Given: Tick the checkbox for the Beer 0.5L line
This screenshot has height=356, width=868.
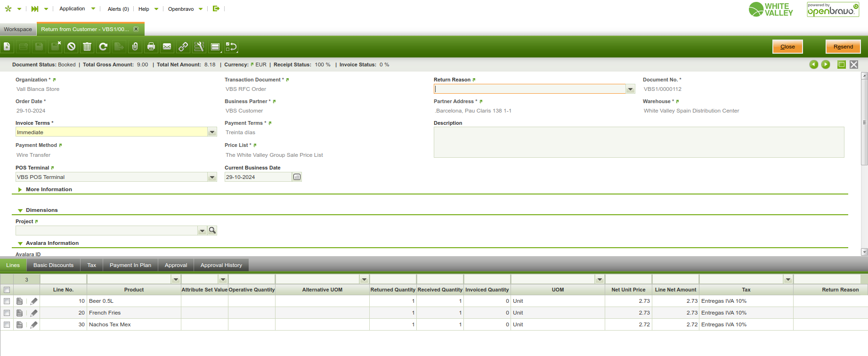Looking at the screenshot, I should [x=7, y=301].
